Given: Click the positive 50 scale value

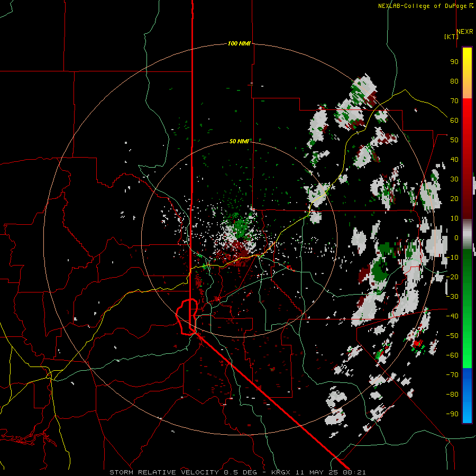Looking at the screenshot, I should click(x=454, y=140).
